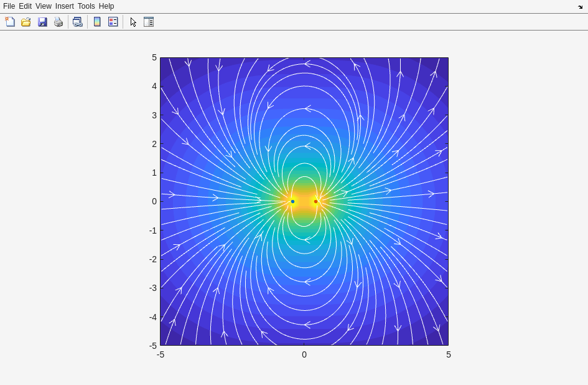Screen dimensions: 588x385
Task: Toggle the Property Inspector panel icon
Action: click(149, 22)
